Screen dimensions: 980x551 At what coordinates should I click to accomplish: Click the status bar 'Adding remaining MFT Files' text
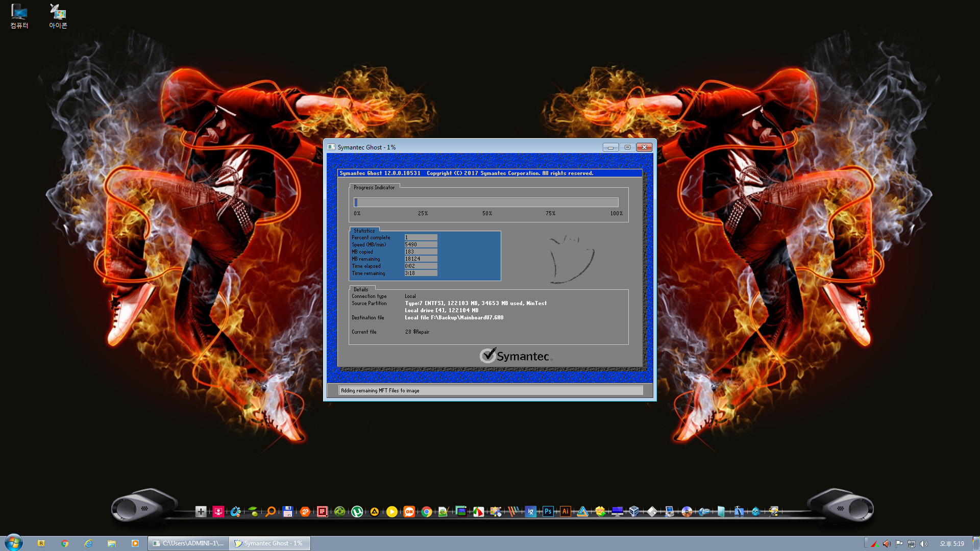(380, 391)
